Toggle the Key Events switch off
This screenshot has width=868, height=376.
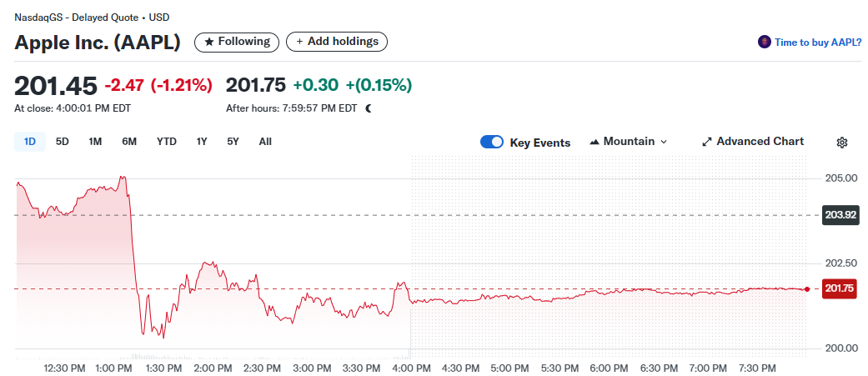(492, 142)
